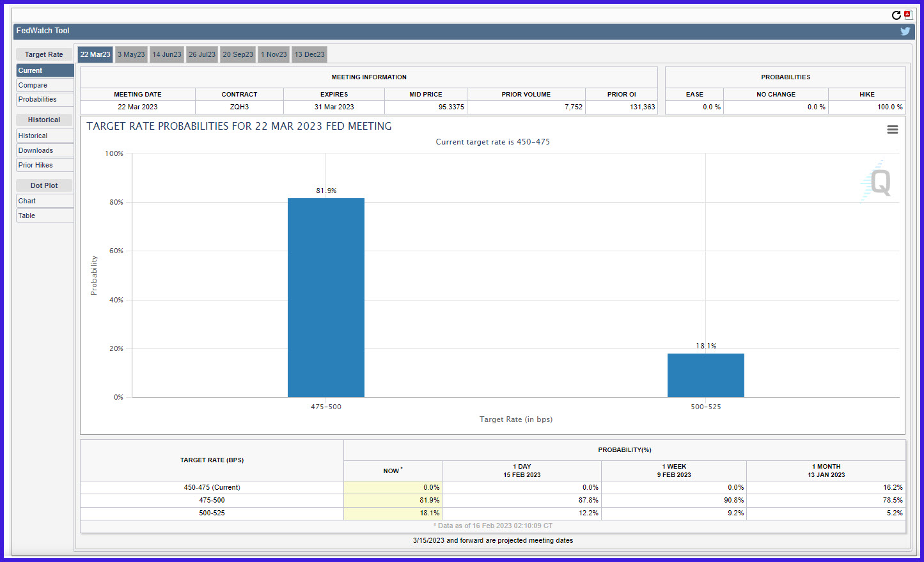The width and height of the screenshot is (924, 562).
Task: Click the 475-500 probability bar
Action: [326, 297]
